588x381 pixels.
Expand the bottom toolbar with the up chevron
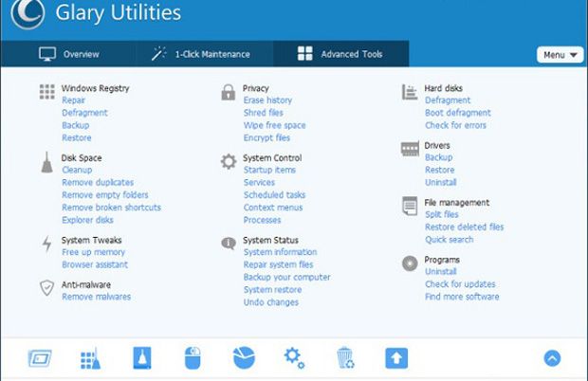(x=552, y=358)
